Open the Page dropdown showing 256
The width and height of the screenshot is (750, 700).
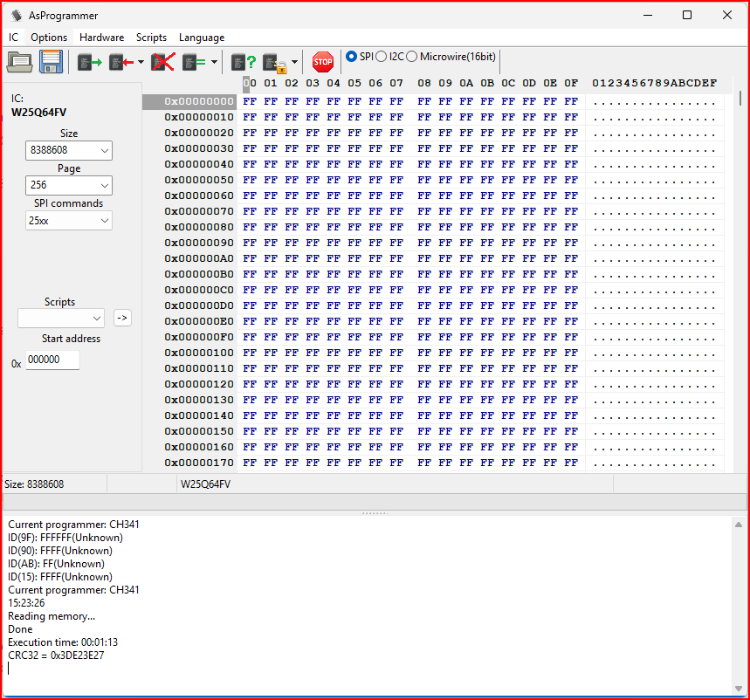pos(69,185)
